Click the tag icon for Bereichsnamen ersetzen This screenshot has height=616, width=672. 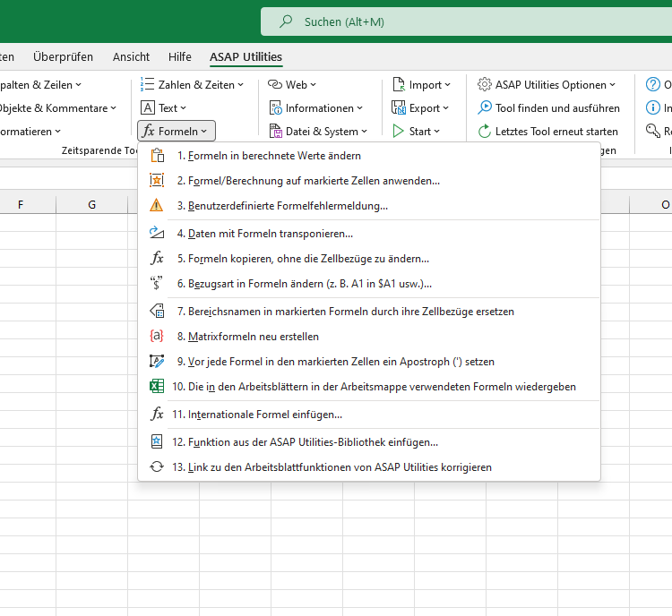[157, 311]
